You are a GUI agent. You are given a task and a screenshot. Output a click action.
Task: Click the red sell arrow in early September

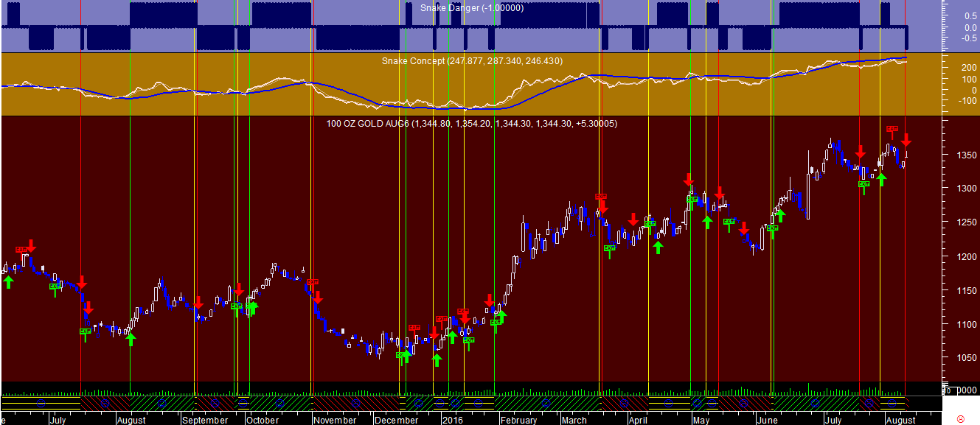198,302
